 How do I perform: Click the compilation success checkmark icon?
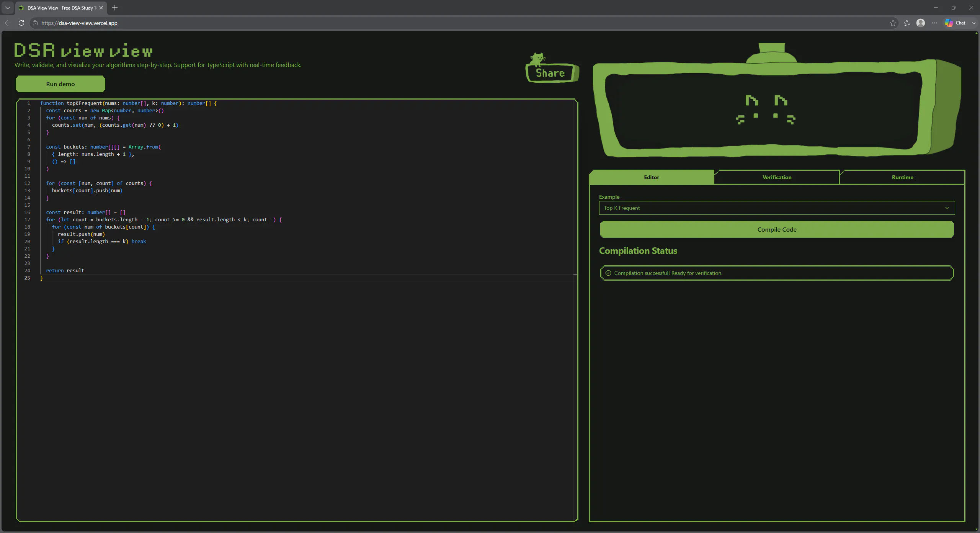[x=608, y=273]
